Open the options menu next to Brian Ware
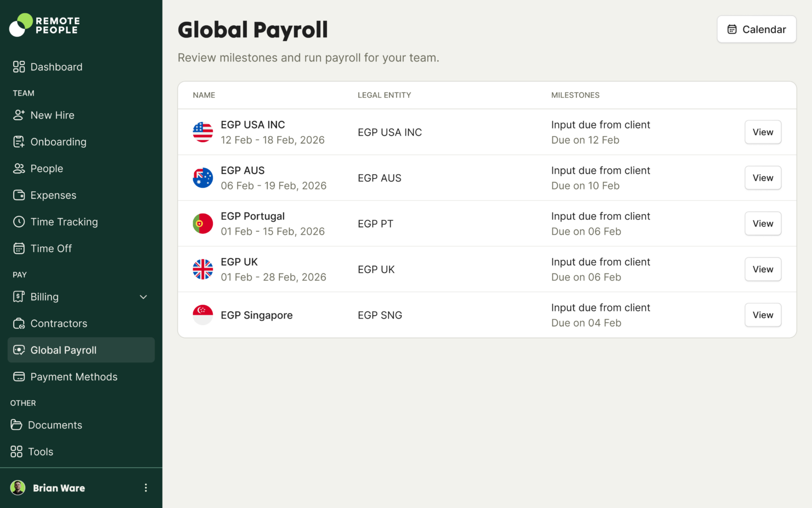The image size is (812, 508). (x=145, y=488)
